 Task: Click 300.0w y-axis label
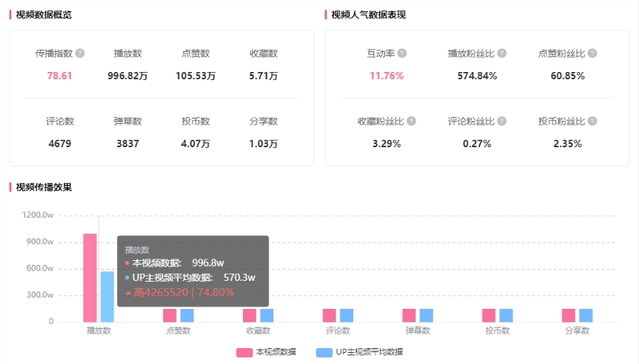click(x=40, y=295)
